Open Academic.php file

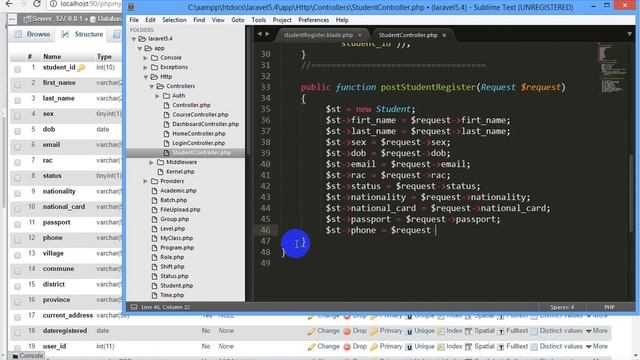tap(178, 191)
